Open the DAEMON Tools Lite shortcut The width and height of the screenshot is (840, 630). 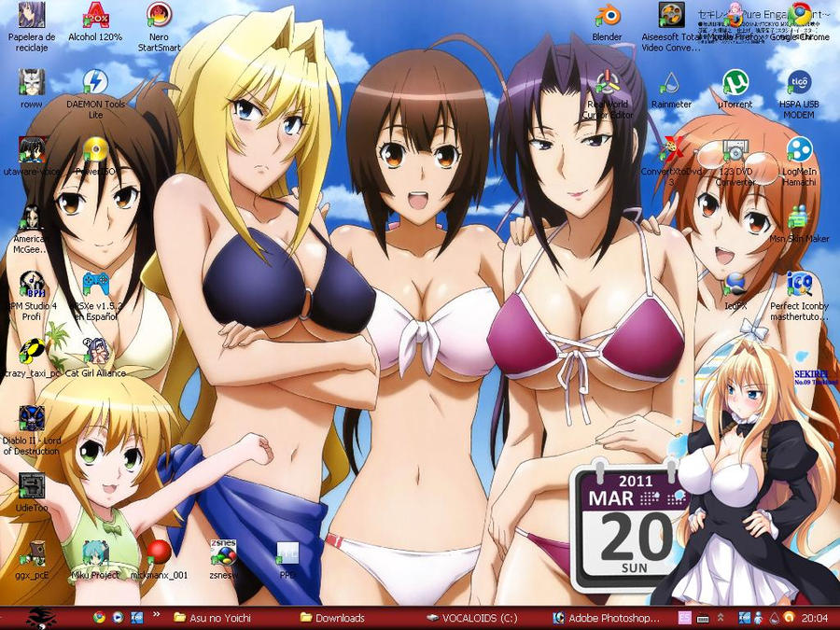click(x=95, y=94)
